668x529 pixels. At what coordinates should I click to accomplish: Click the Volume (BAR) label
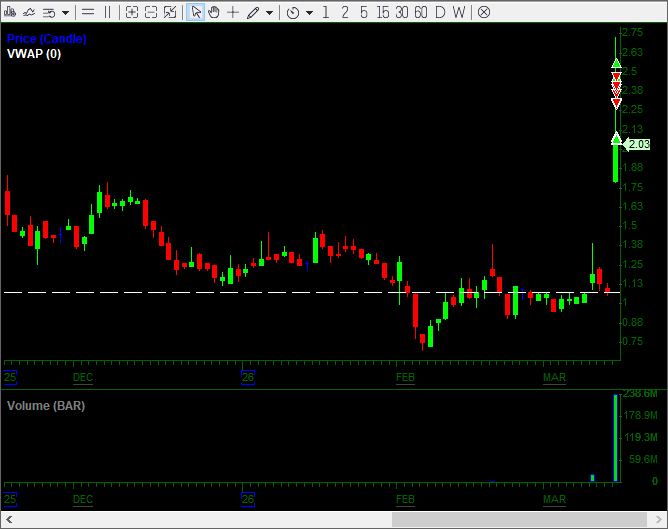46,405
